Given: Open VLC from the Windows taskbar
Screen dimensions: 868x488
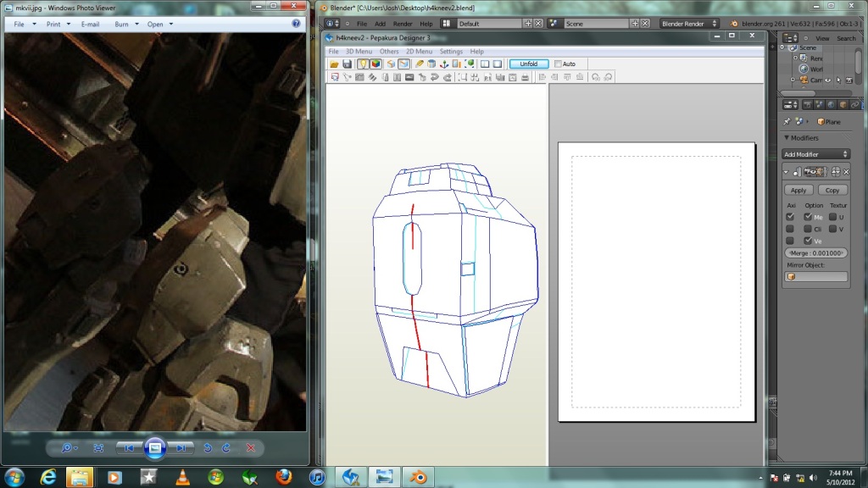Looking at the screenshot, I should pyautogui.click(x=181, y=477).
